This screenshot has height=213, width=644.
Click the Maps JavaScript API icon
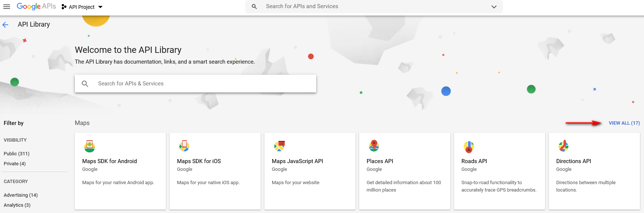coord(280,146)
